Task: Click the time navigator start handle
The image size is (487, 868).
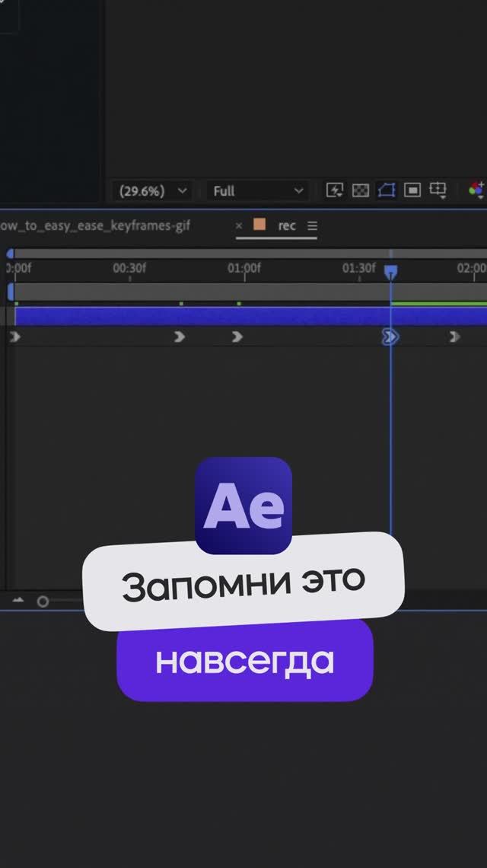Action: tap(10, 254)
